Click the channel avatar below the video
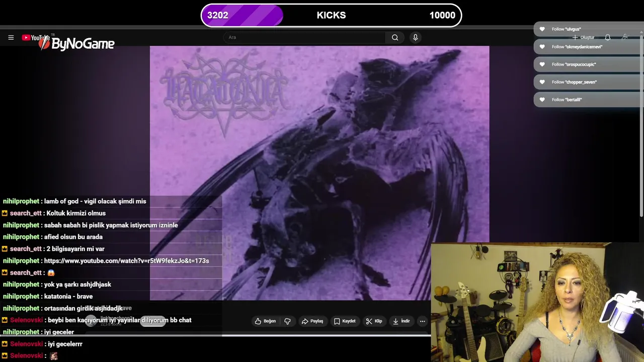Viewport: 644px width, 362px height. pyautogui.click(x=91, y=321)
